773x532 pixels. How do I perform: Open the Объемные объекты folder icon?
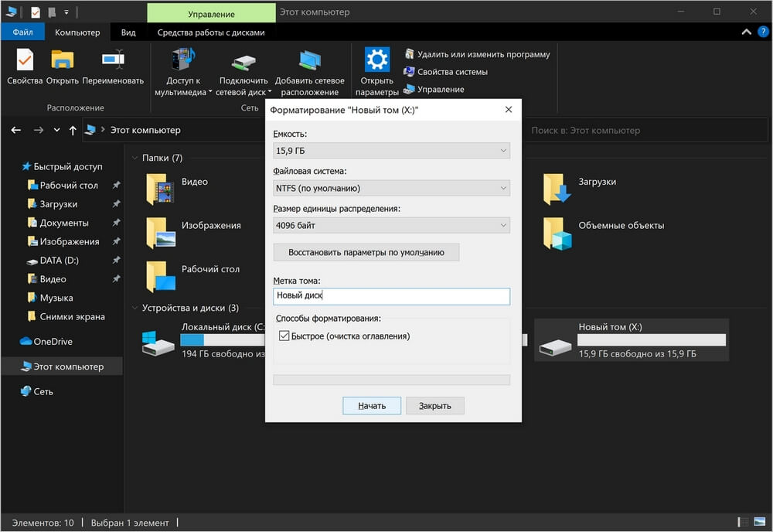557,232
